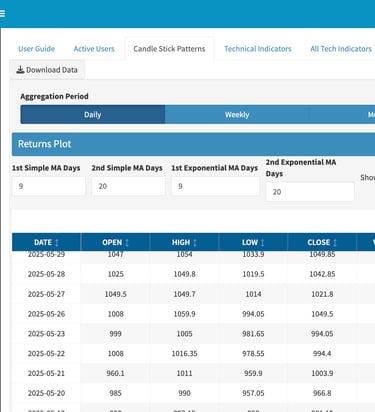Click close value 1021.8

tap(322, 294)
